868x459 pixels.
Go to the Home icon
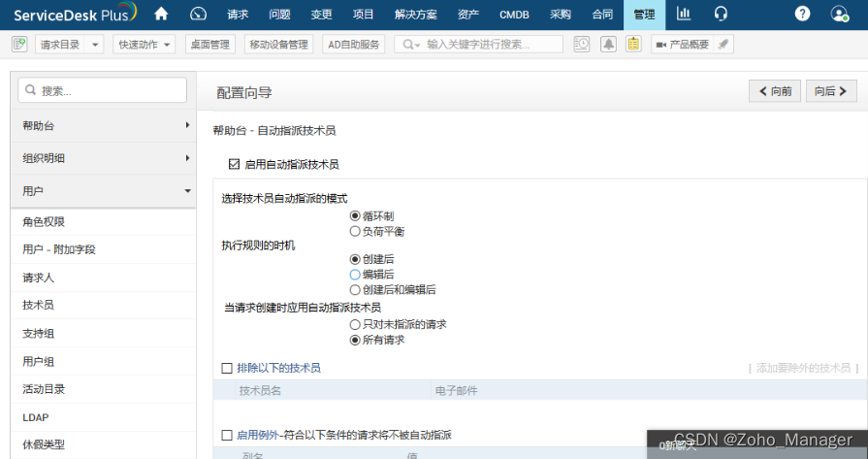tap(161, 14)
